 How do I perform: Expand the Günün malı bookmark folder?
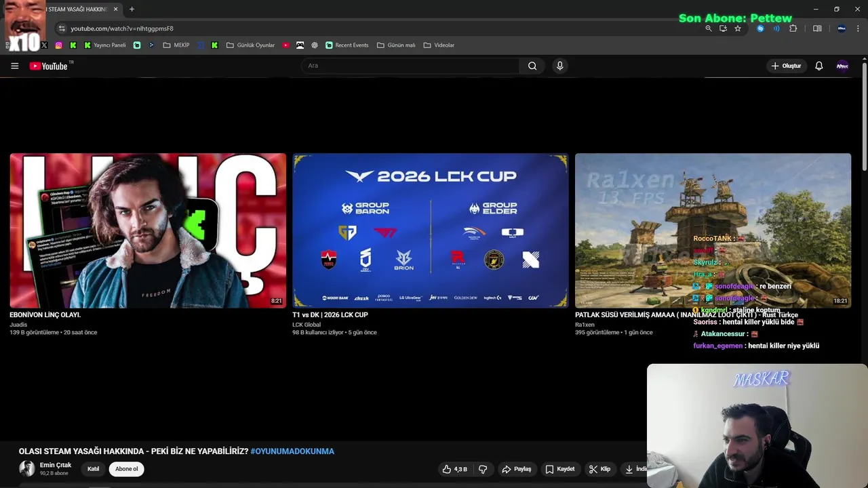[396, 45]
